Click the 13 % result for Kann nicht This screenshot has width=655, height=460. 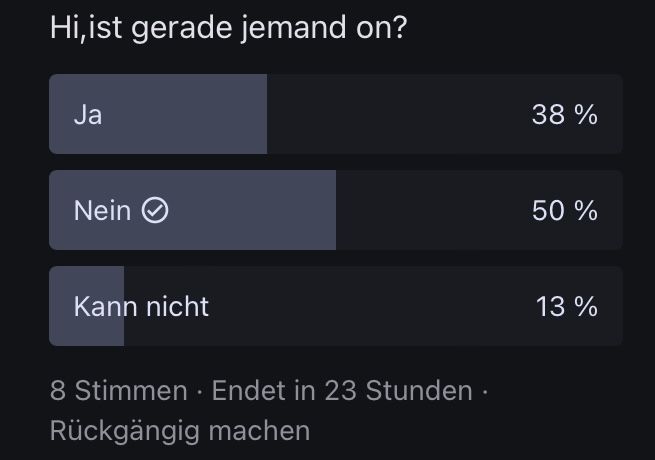click(x=566, y=306)
